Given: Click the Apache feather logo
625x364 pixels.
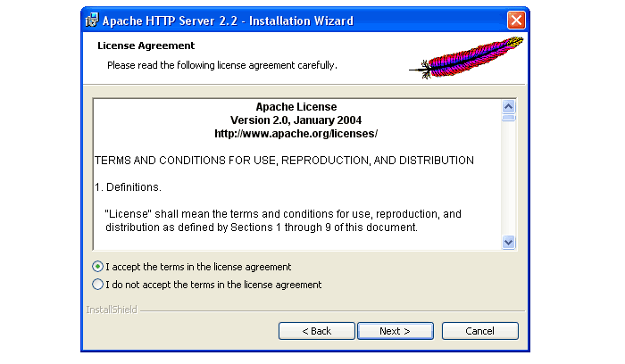Looking at the screenshot, I should [x=465, y=58].
